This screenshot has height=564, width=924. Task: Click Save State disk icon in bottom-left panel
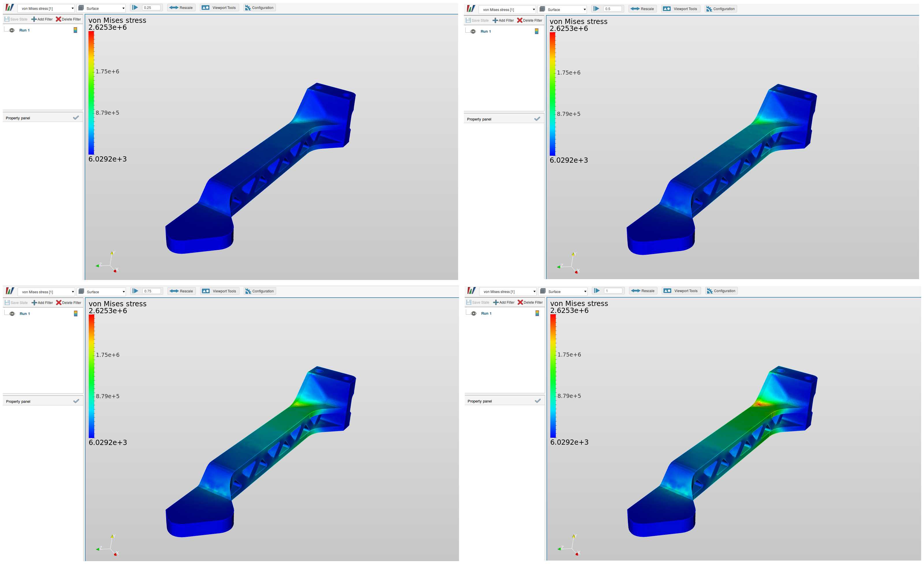pyautogui.click(x=7, y=302)
